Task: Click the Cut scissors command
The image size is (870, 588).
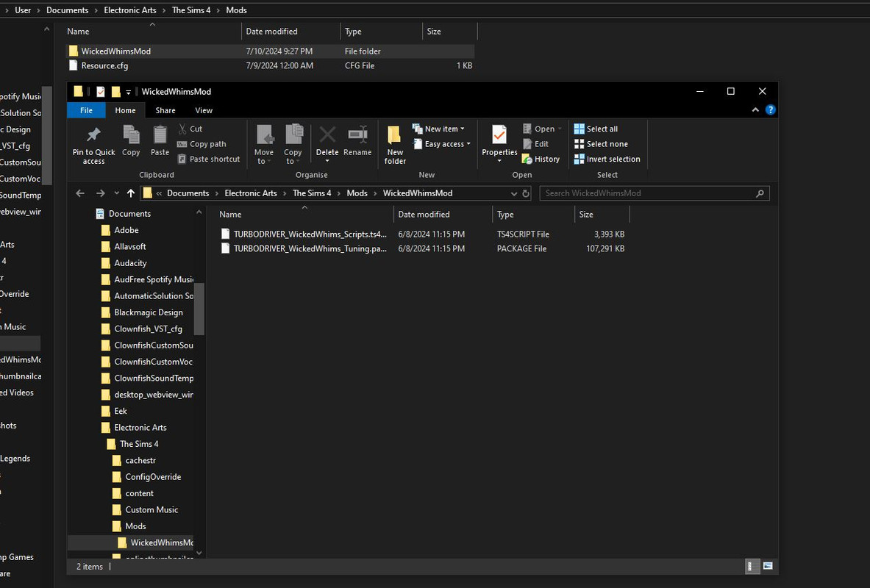Action: 190,129
